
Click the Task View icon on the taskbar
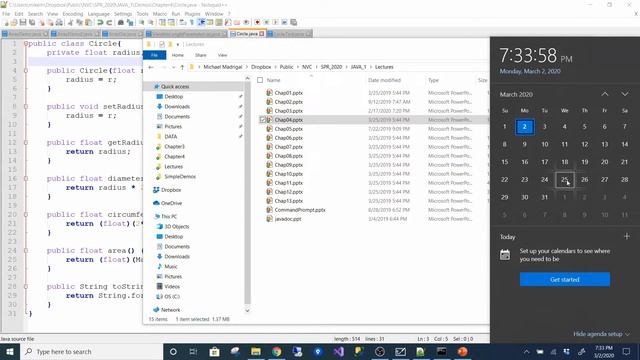[x=193, y=351]
